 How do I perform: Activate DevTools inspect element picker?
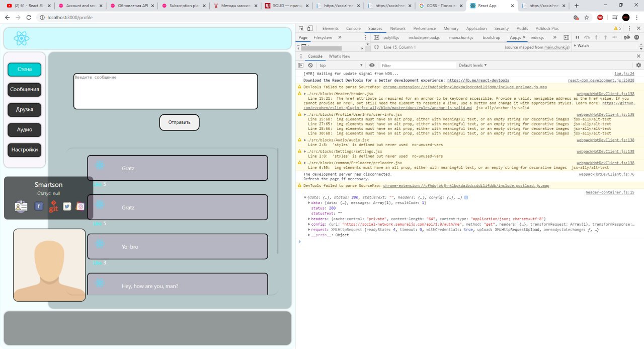[301, 29]
